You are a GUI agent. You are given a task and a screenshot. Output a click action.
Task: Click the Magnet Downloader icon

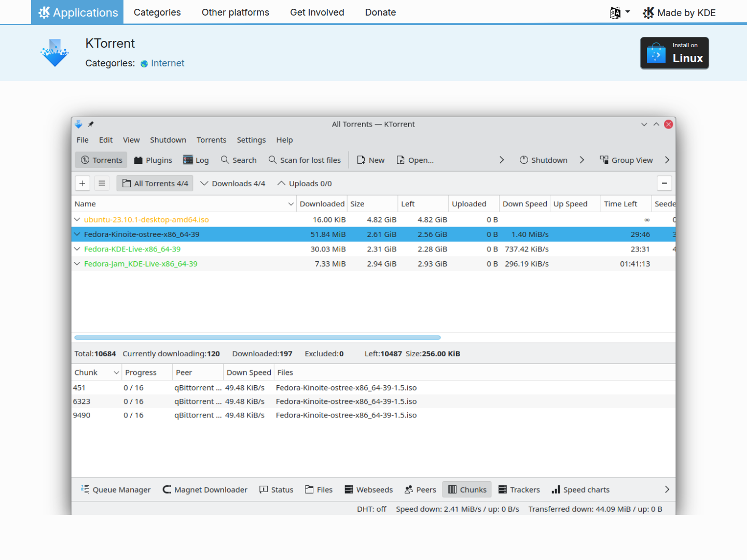pyautogui.click(x=167, y=489)
